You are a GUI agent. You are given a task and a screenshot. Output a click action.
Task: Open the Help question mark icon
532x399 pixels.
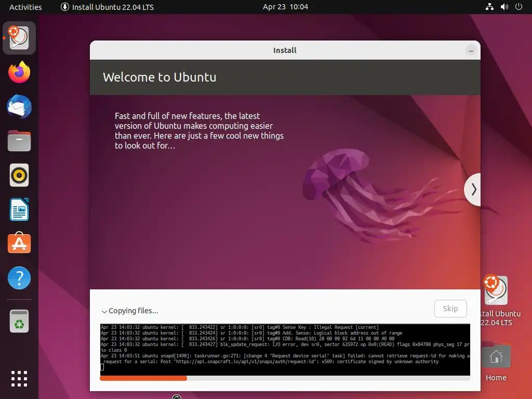pyautogui.click(x=19, y=278)
